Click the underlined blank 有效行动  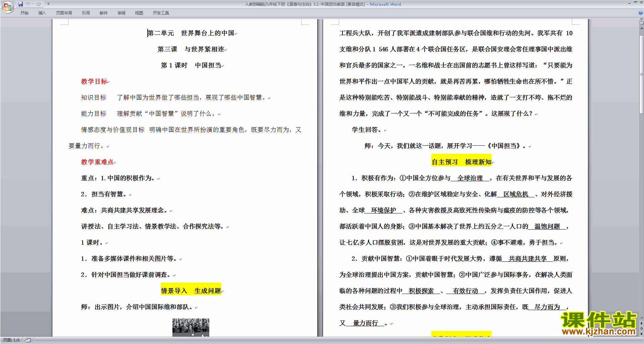[465, 291]
